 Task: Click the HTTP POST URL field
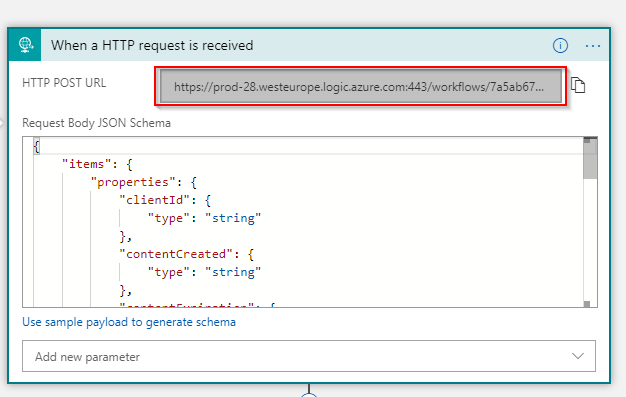(x=361, y=86)
